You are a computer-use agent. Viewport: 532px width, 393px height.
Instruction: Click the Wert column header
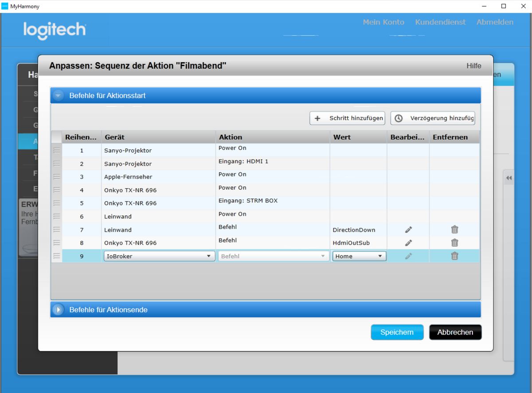(x=359, y=137)
